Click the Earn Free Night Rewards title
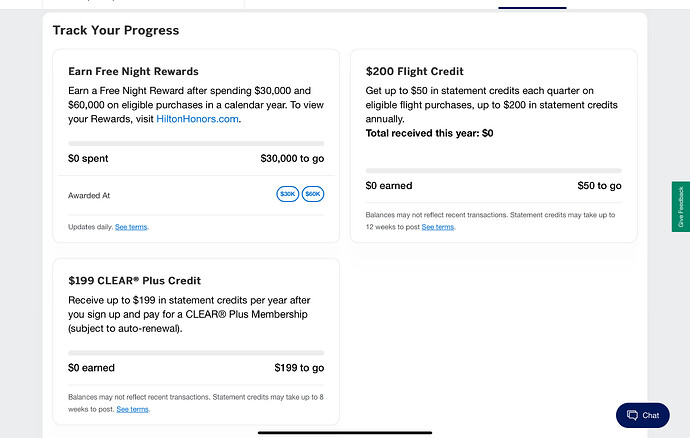The width and height of the screenshot is (690, 438). click(133, 72)
